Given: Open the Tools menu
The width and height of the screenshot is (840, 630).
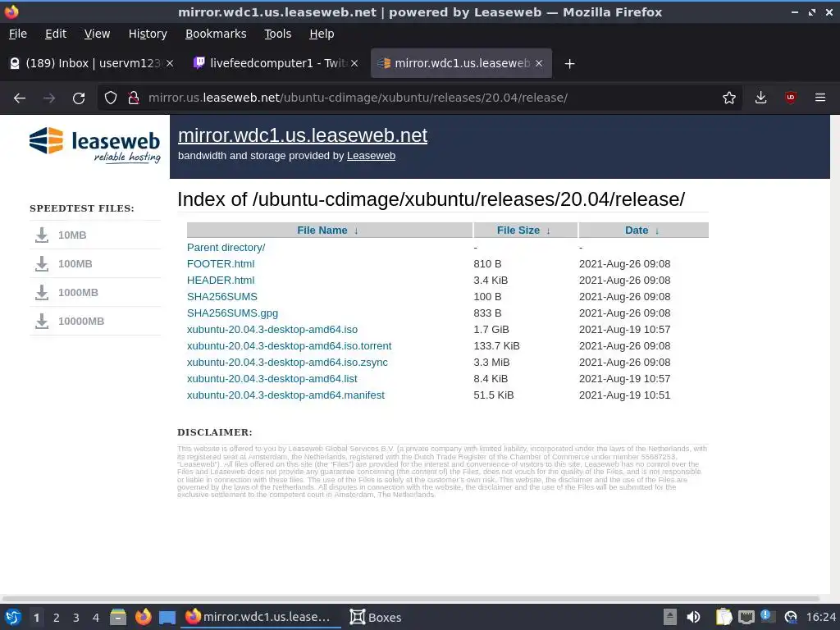Looking at the screenshot, I should click(x=277, y=34).
